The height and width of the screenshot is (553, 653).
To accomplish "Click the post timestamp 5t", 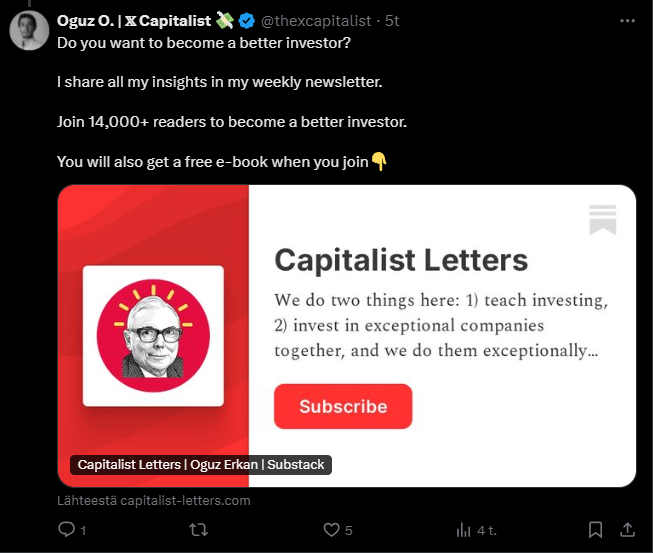I will click(392, 20).
